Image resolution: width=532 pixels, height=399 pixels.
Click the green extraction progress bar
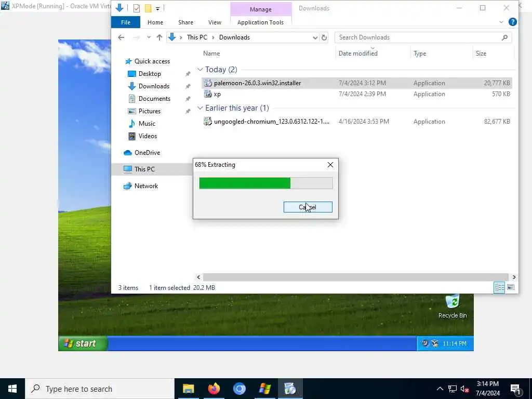[x=245, y=183]
